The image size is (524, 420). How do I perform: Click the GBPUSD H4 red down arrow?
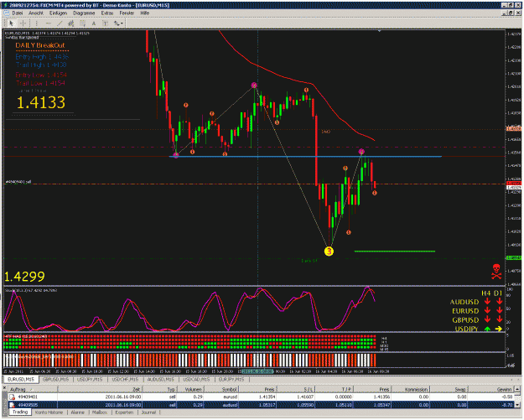(488, 319)
